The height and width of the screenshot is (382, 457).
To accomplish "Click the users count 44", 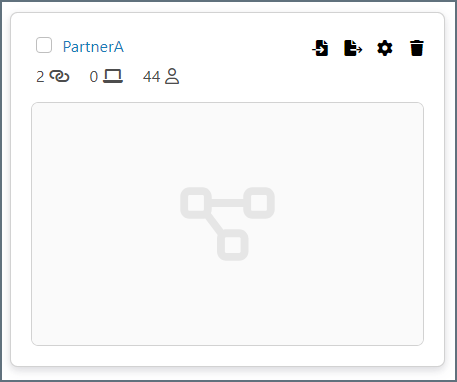I will 152,77.
